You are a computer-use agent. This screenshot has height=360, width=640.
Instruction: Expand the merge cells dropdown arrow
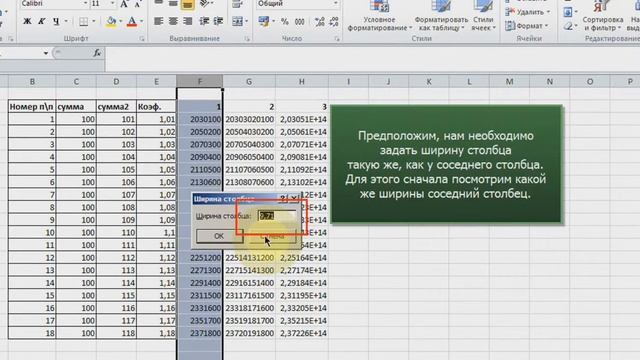pos(247,21)
